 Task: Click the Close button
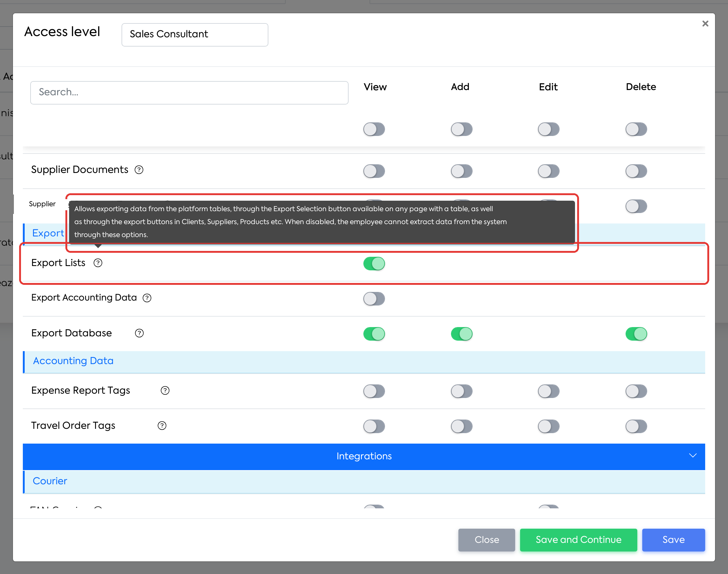pyautogui.click(x=486, y=540)
